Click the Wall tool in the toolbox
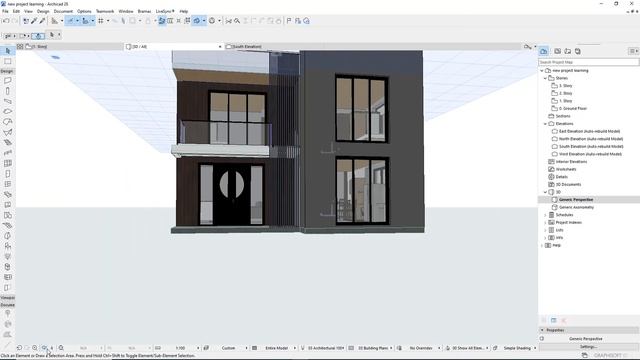The image size is (640, 360). [x=8, y=80]
